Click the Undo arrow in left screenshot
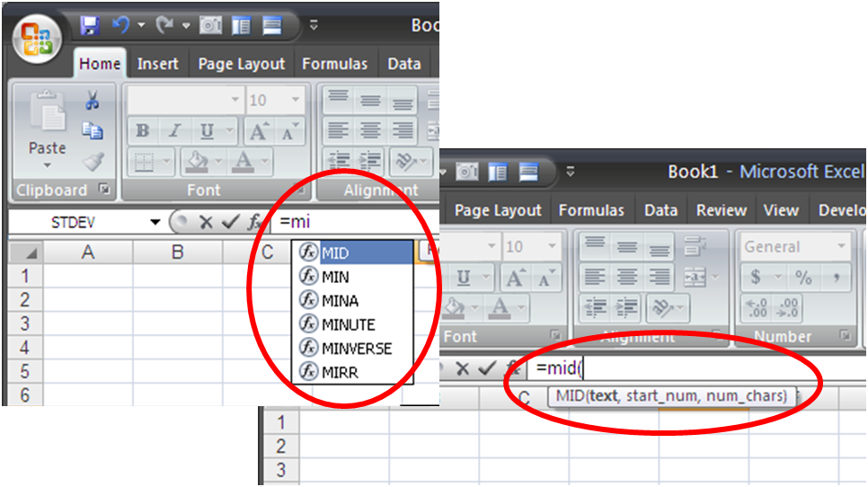The width and height of the screenshot is (868, 487). point(121,25)
